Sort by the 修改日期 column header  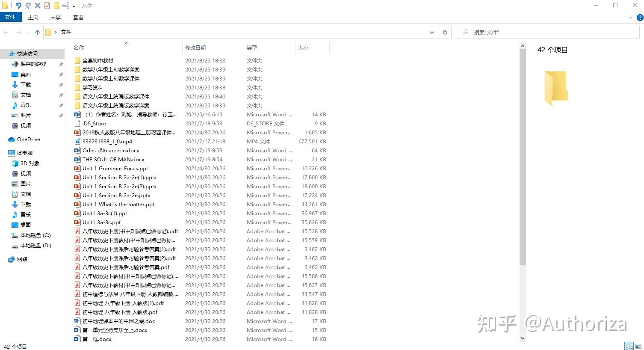pos(195,47)
